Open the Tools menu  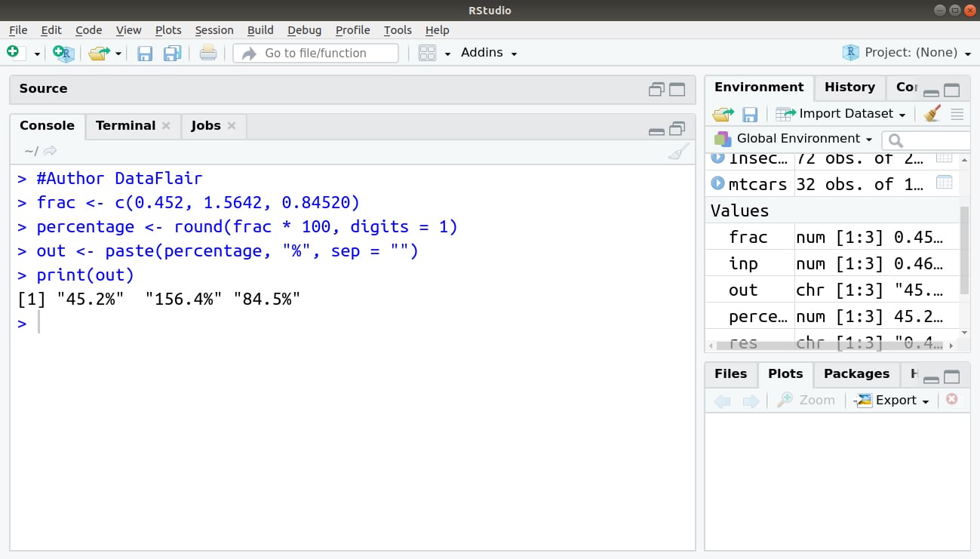pos(398,30)
